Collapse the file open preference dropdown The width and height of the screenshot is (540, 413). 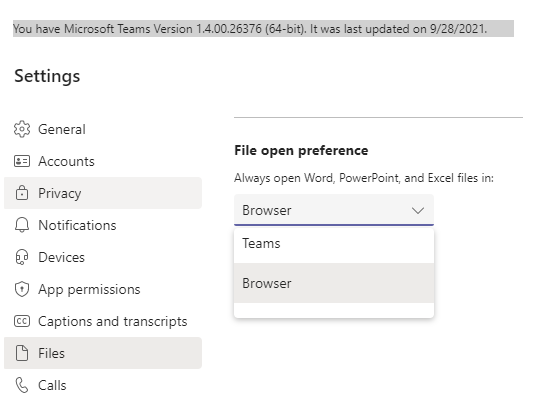click(334, 210)
